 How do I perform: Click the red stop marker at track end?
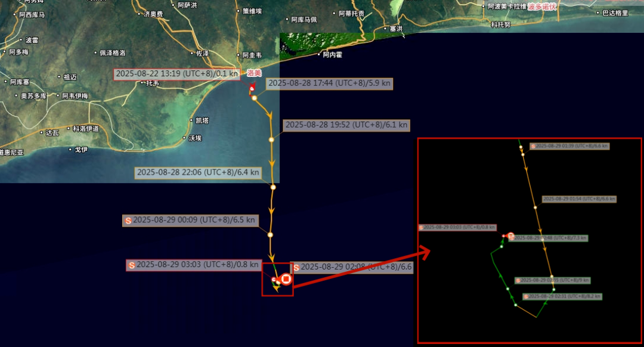pyautogui.click(x=286, y=279)
